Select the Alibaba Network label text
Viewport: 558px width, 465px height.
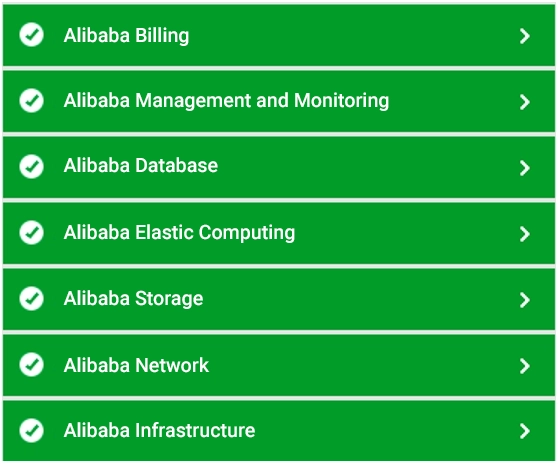[136, 365]
